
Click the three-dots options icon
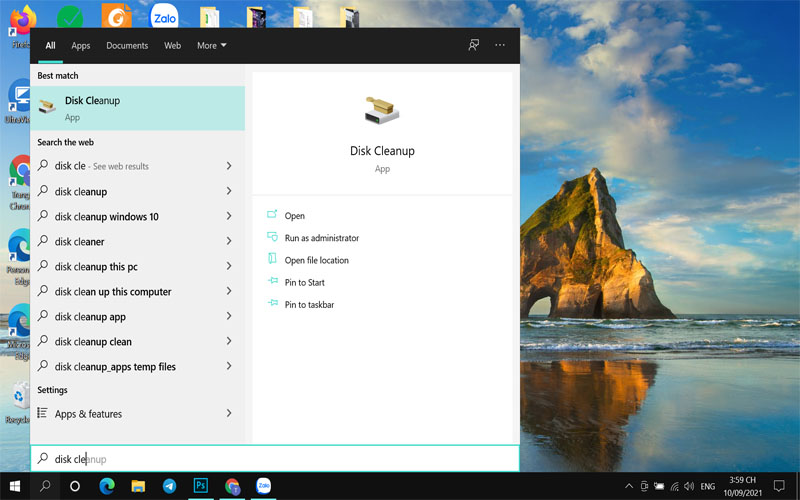500,45
